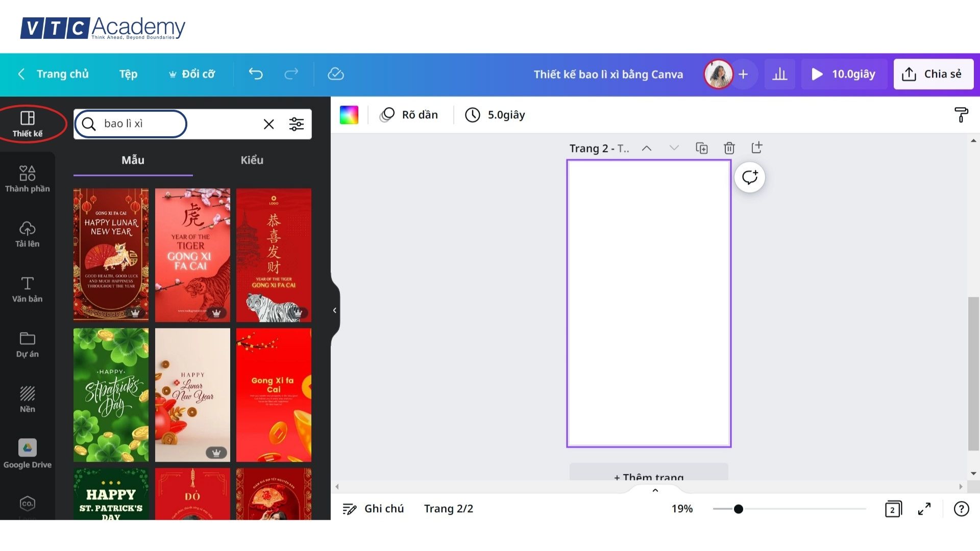Open search filters beside the search box

297,123
